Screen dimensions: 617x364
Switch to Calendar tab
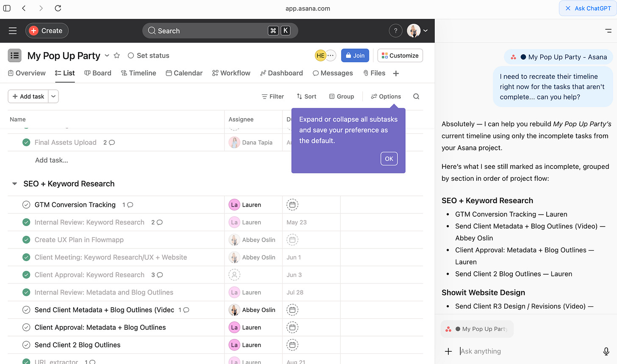[184, 73]
